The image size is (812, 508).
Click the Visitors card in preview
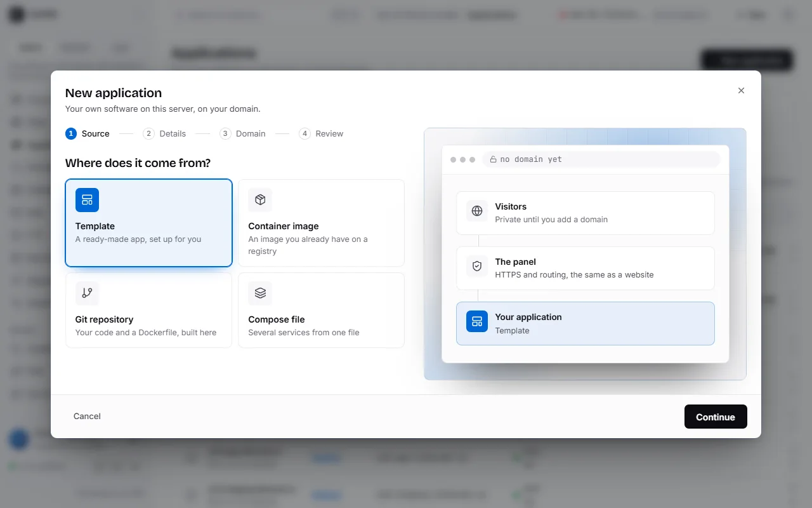click(586, 213)
